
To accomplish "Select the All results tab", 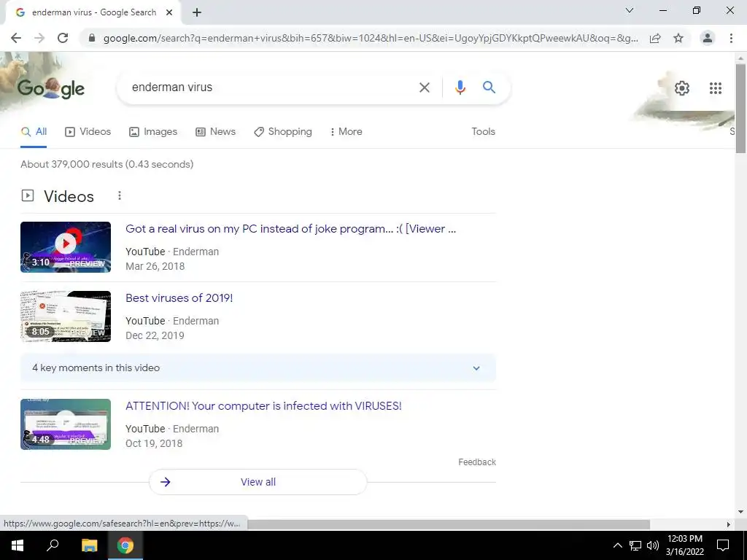I will point(34,132).
